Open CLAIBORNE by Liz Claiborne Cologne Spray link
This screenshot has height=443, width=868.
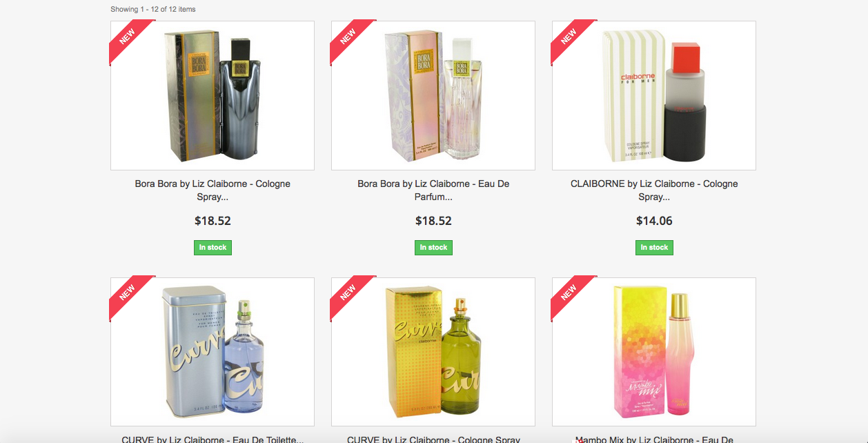[654, 190]
